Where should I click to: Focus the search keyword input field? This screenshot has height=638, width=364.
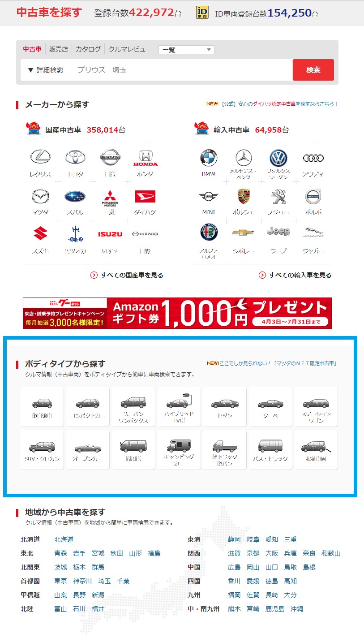(x=181, y=70)
